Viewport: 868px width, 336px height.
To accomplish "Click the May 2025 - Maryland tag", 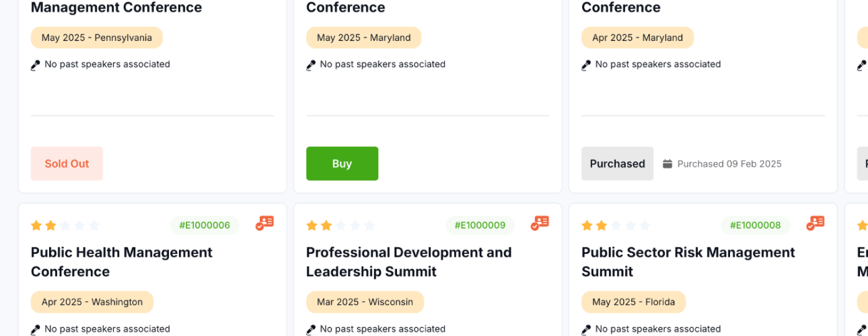I will tap(363, 38).
